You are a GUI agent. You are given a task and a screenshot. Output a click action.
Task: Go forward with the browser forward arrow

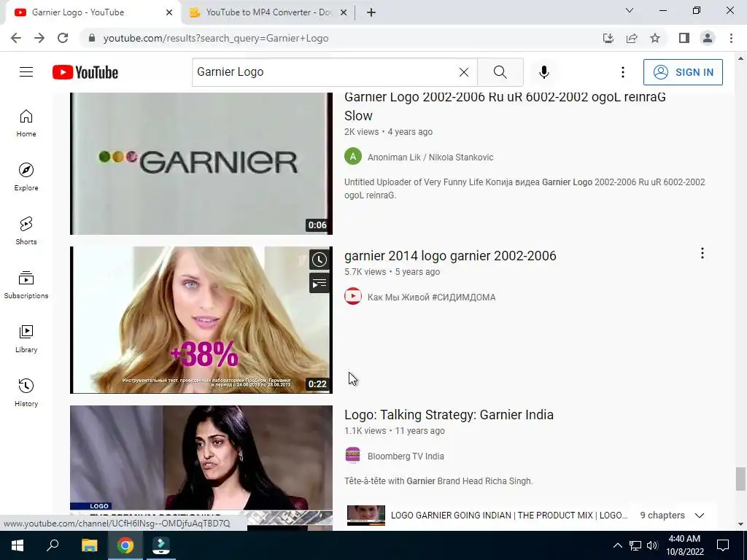tap(39, 38)
